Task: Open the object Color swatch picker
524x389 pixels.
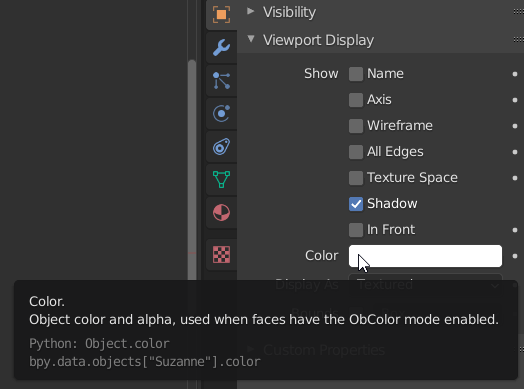Action: click(x=425, y=256)
